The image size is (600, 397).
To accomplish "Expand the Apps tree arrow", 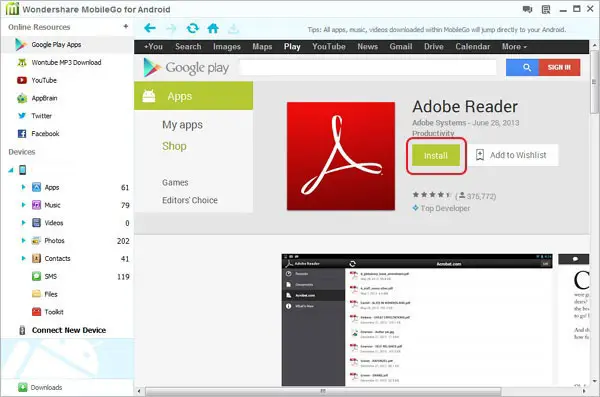I will click(23, 187).
